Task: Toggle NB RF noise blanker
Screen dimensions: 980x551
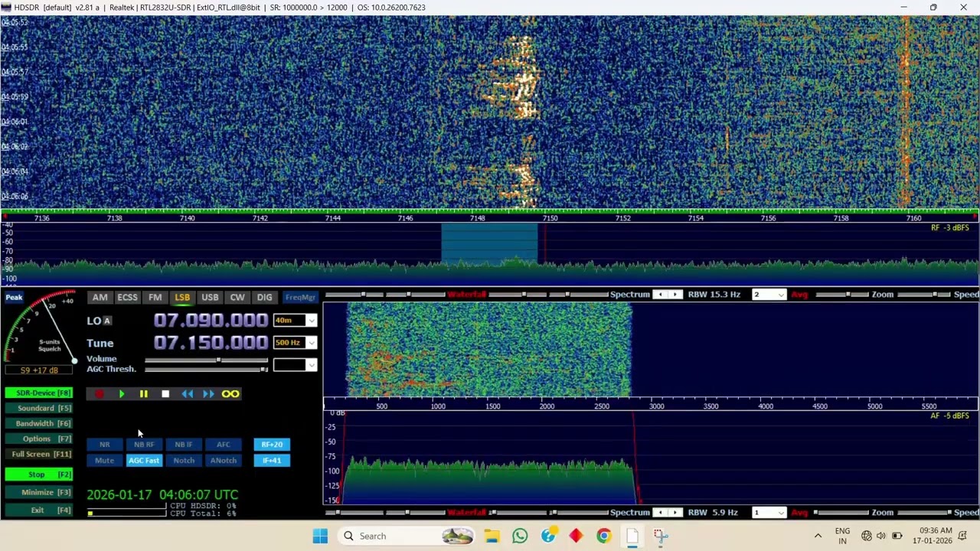Action: point(144,445)
